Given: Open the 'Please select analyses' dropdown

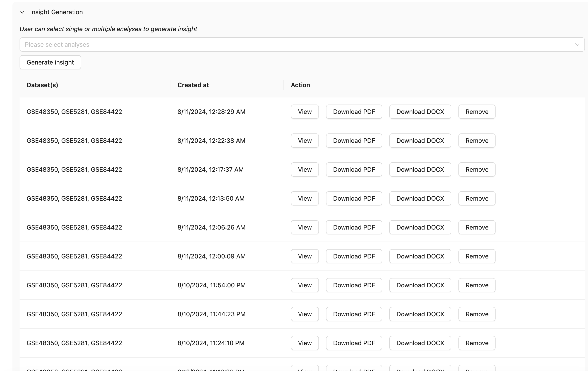Looking at the screenshot, I should pos(293,44).
